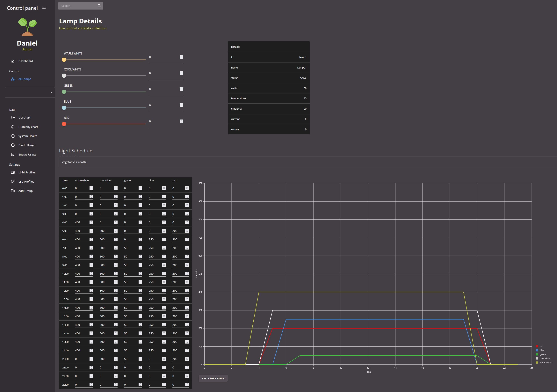
Task: Click the DLI chart sun icon
Action: 13,117
